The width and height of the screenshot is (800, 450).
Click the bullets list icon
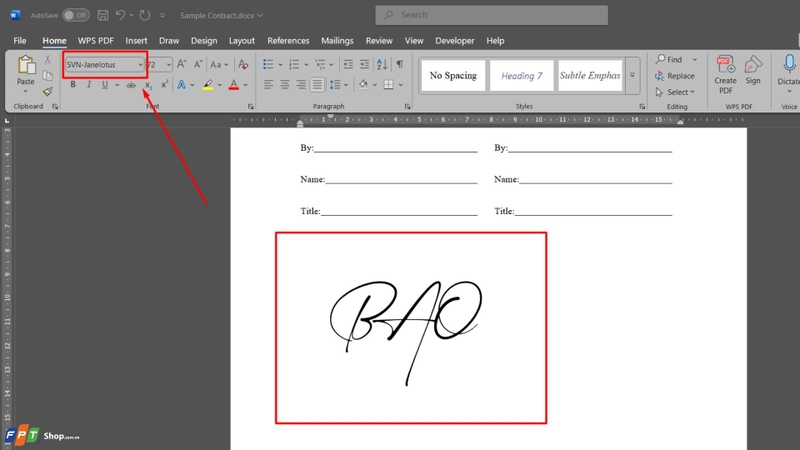tap(268, 64)
